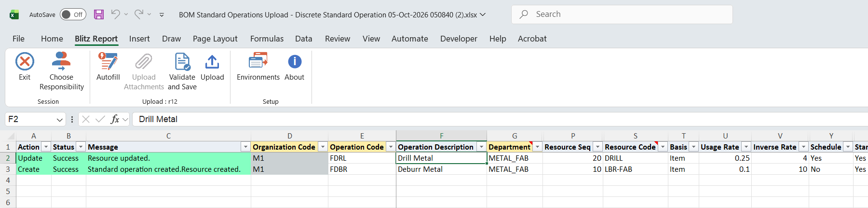Switch to the Automate tab
The width and height of the screenshot is (868, 208).
[410, 39]
